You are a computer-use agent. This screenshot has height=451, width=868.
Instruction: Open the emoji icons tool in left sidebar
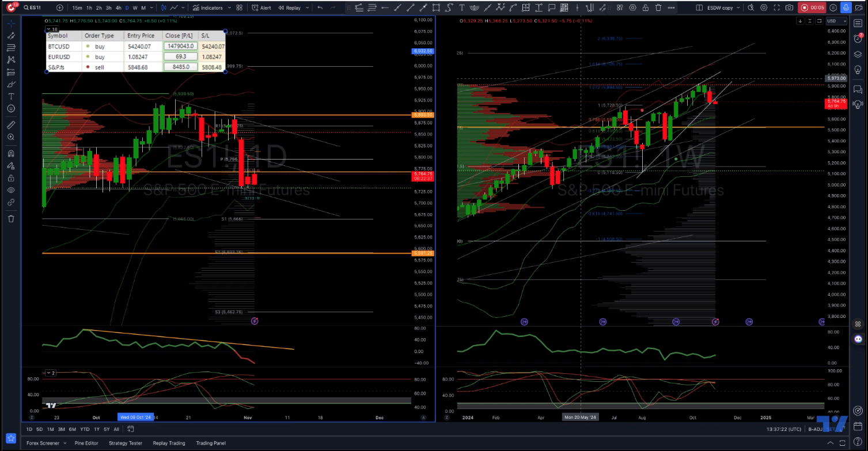point(11,108)
